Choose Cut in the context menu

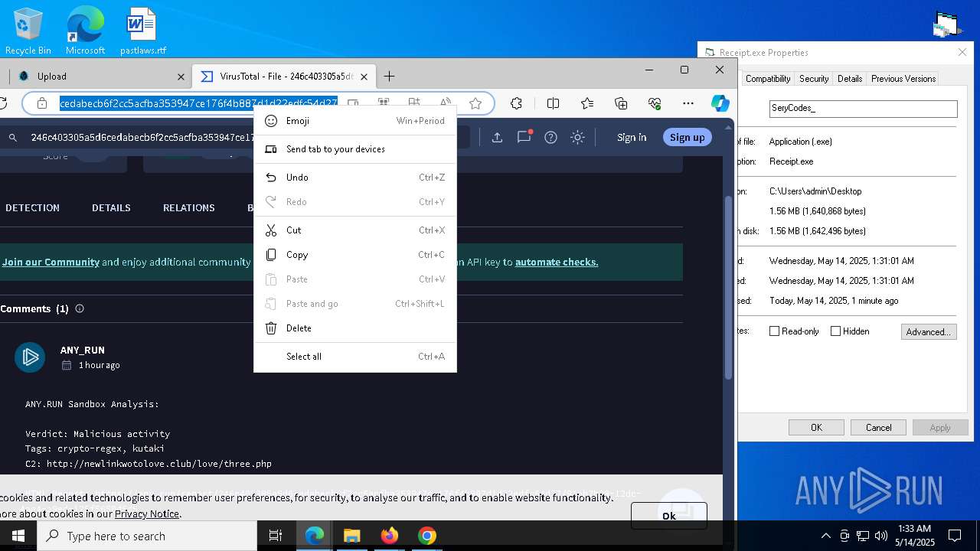355,230
